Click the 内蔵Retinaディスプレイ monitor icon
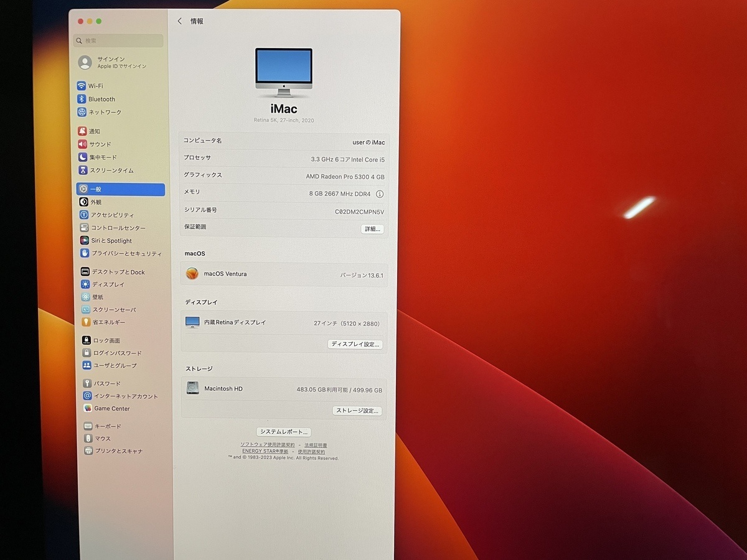 (x=192, y=322)
